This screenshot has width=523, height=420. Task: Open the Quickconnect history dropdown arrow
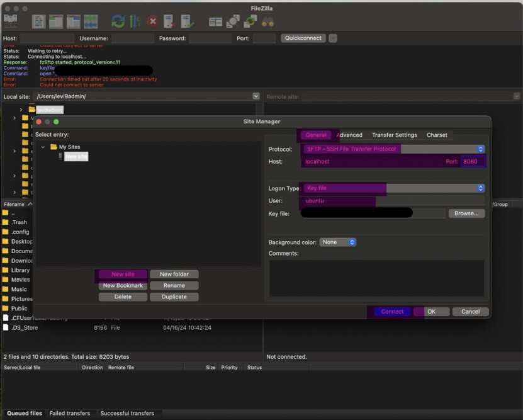click(x=333, y=38)
